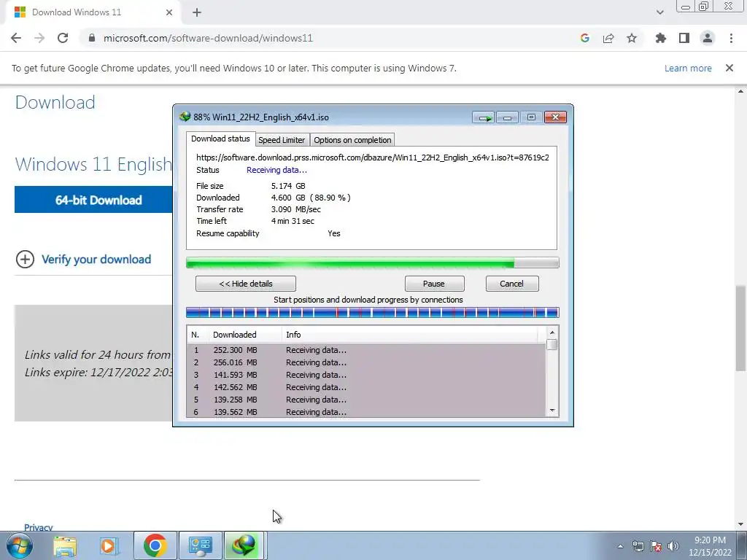
Task: Click the connections list scrollbar thumb
Action: (x=552, y=344)
